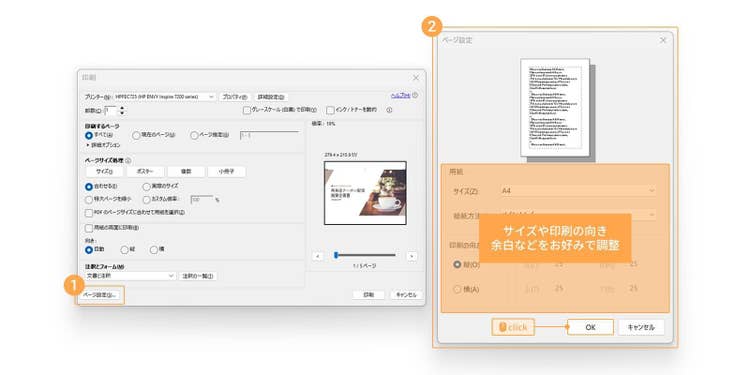
Task: Select 横(A) orientation in ページ設定 dialog
Action: [x=457, y=289]
